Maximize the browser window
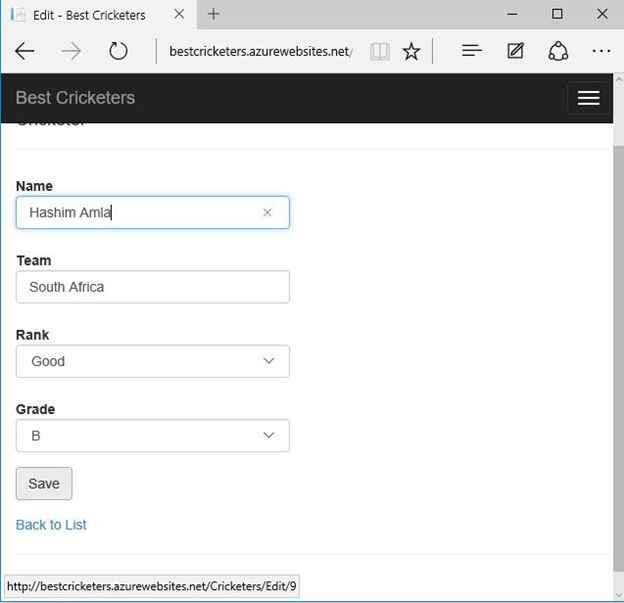The width and height of the screenshot is (624, 603). [557, 14]
